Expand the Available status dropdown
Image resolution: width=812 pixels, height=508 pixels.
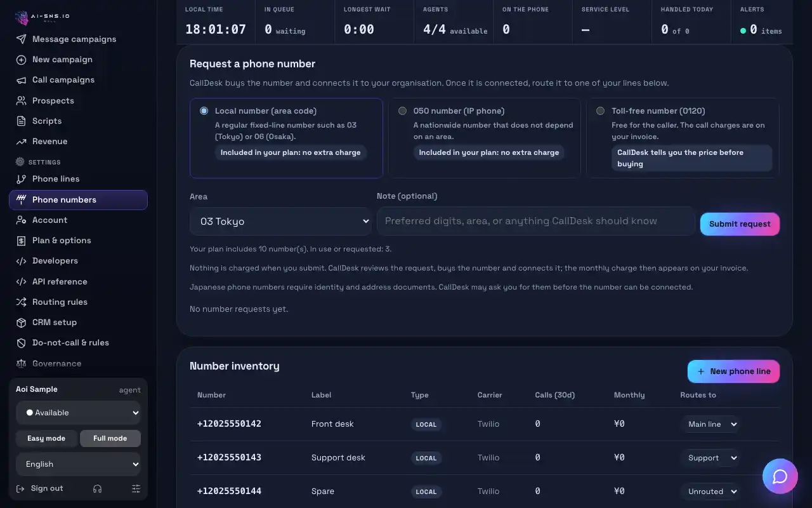[79, 413]
